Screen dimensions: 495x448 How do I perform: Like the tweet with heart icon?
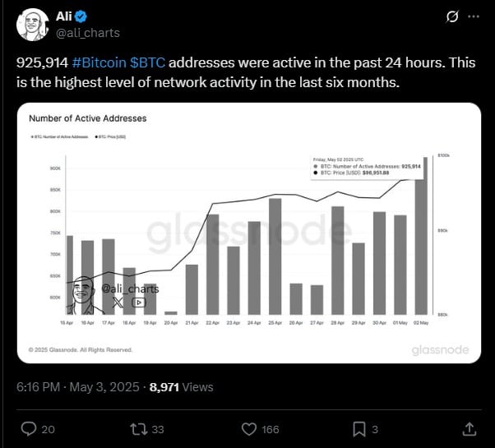click(x=249, y=429)
